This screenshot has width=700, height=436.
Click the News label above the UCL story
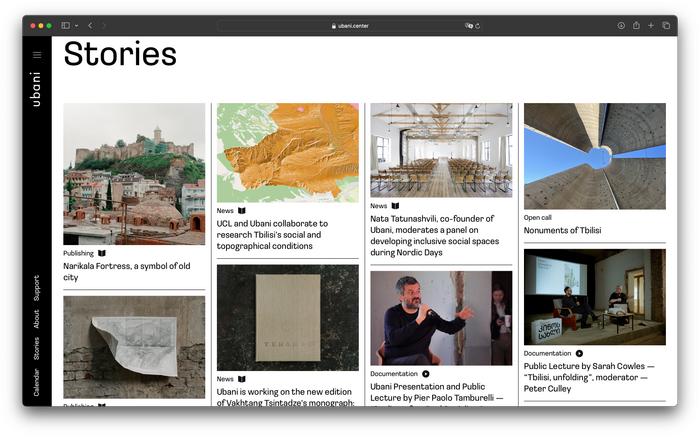pos(225,211)
